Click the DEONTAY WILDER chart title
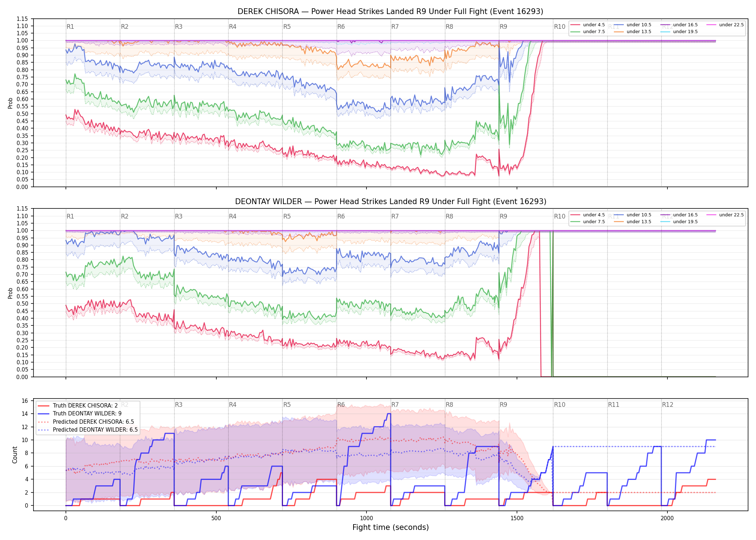Screen dimensions: 756x540 (x=391, y=202)
